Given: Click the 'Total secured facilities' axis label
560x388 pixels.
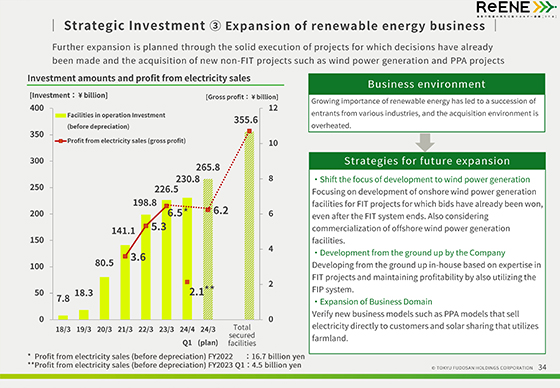Looking at the screenshot, I should coord(242,335).
